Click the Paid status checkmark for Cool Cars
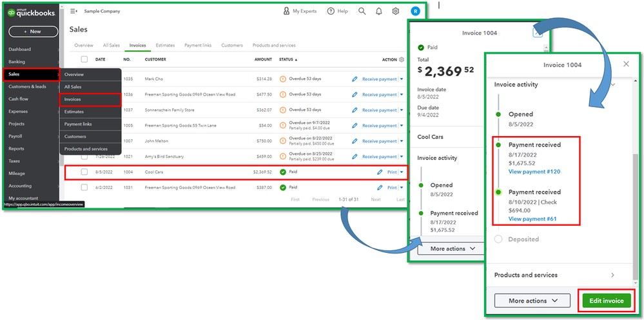This screenshot has height=320, width=644. click(282, 172)
